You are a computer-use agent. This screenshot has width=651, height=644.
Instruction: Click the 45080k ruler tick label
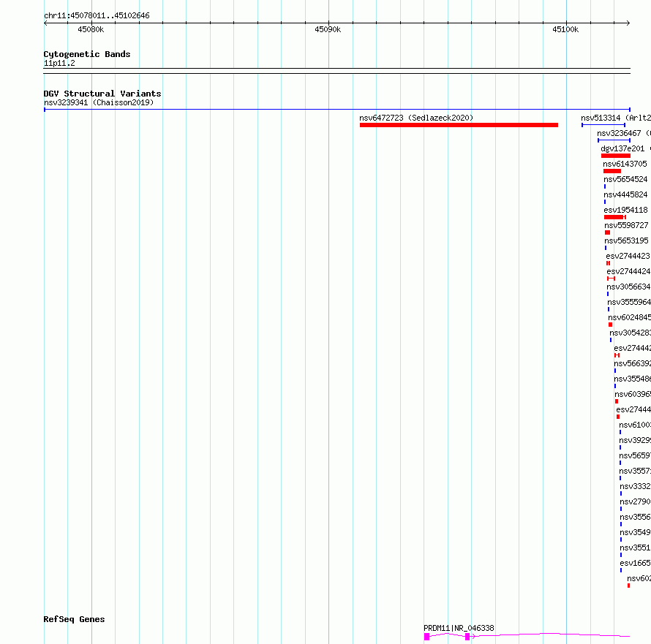point(91,29)
